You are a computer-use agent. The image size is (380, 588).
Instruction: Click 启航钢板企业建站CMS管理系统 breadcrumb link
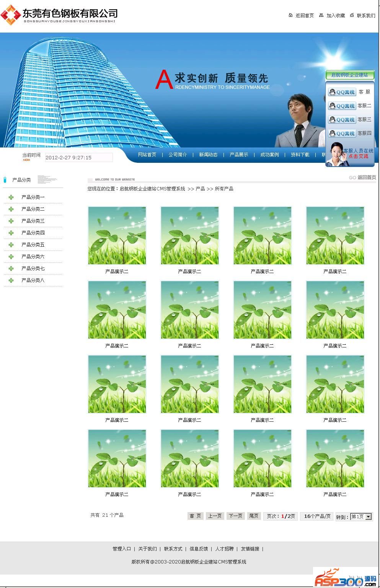[152, 189]
